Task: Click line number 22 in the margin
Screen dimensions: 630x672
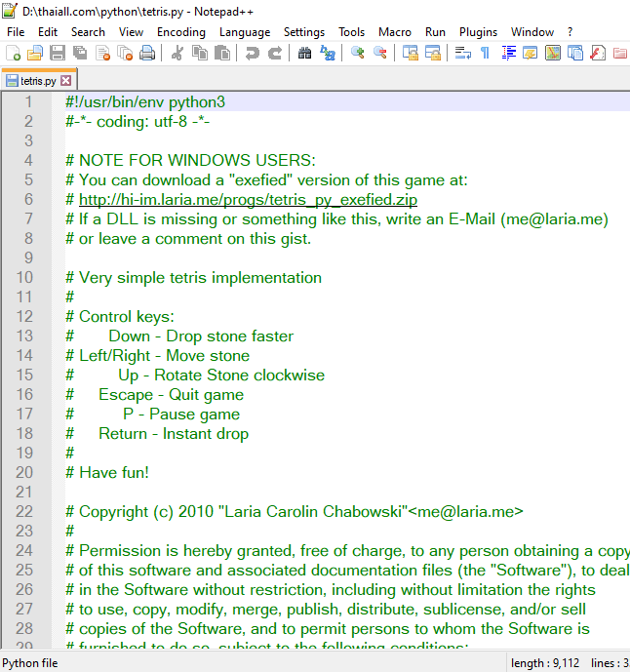Action: point(51,512)
